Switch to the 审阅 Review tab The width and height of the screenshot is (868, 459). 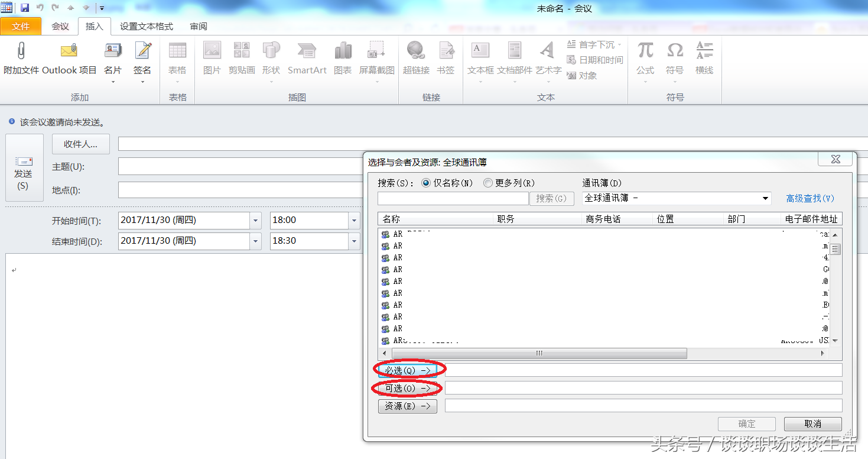point(199,26)
